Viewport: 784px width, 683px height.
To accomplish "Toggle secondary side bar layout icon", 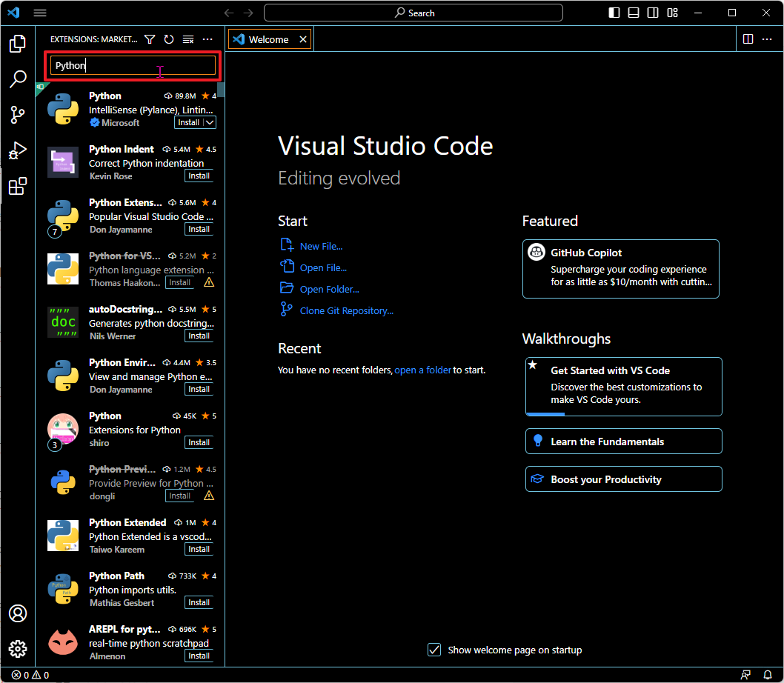I will [653, 13].
